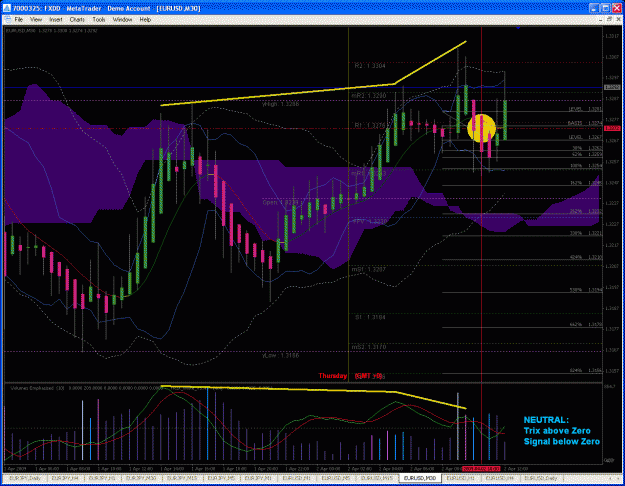Switch to the EURUSD,M1 chart tab

(x=297, y=478)
